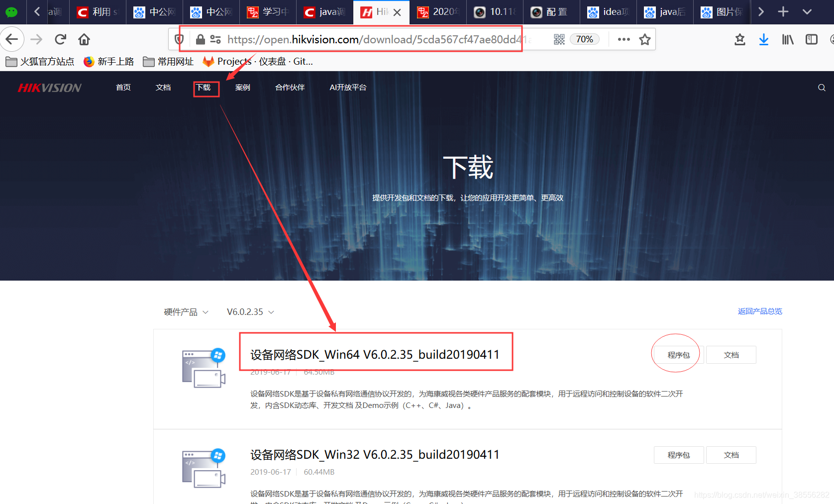Screen dimensions: 834x504
Task: Open 文档 for Win64 SDK
Action: pos(731,355)
